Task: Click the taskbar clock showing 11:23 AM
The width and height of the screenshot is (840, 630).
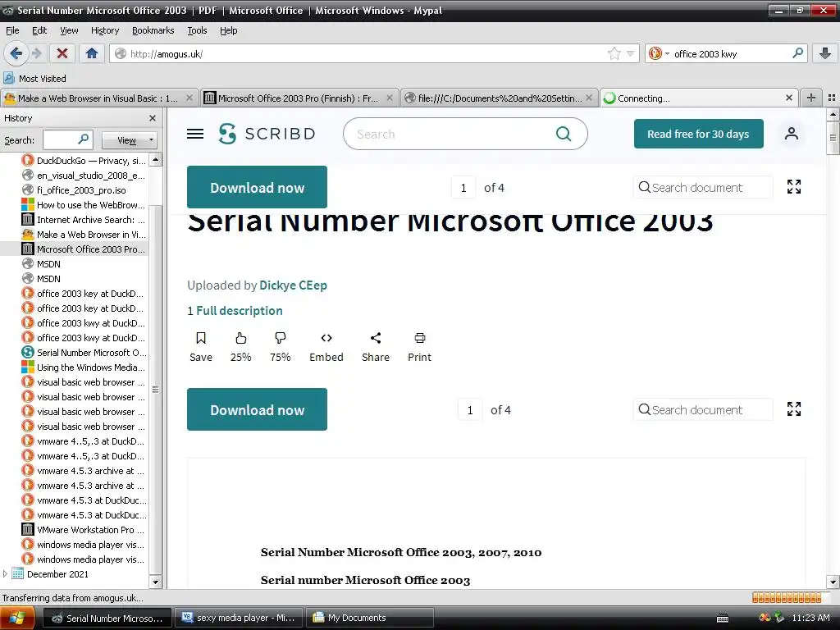Action: tap(810, 618)
